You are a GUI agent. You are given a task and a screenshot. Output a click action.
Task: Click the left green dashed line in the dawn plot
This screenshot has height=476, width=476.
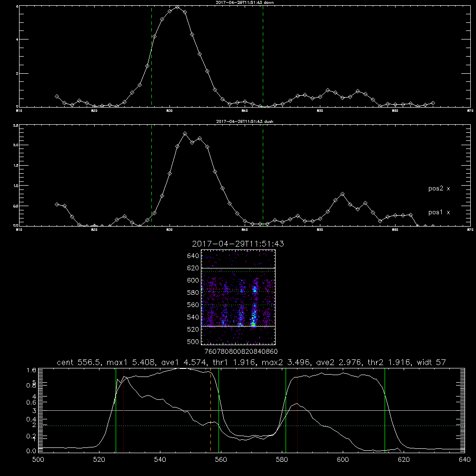pyautogui.click(x=151, y=56)
